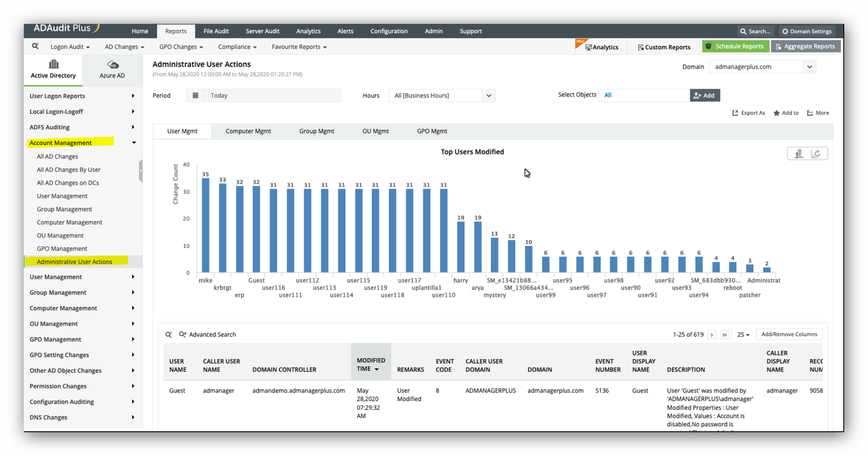Click mike bar in chart
This screenshot has height=456, width=868.
206,226
